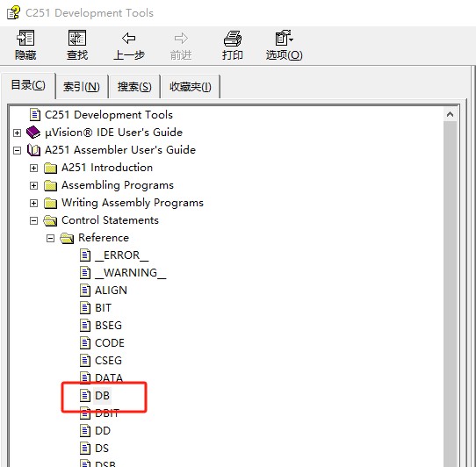The width and height of the screenshot is (476, 467).
Task: Open the DB topic
Action: pyautogui.click(x=102, y=396)
